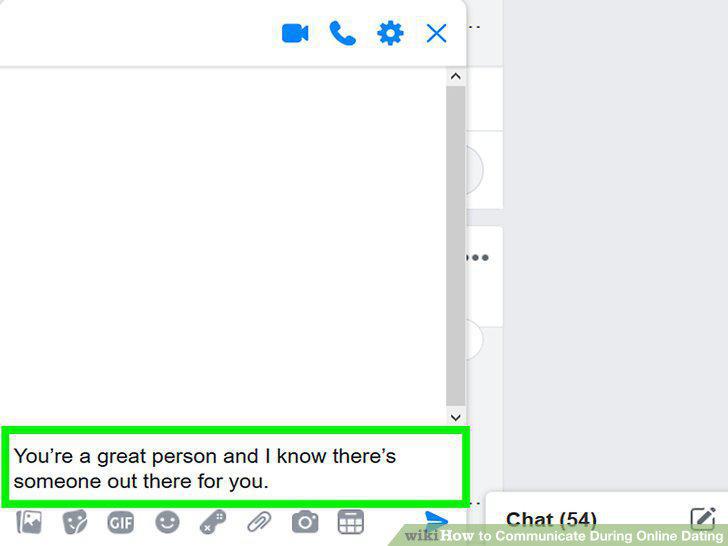Viewport: 728px width, 546px height.
Task: Add photos using the picture icon
Action: tap(29, 522)
